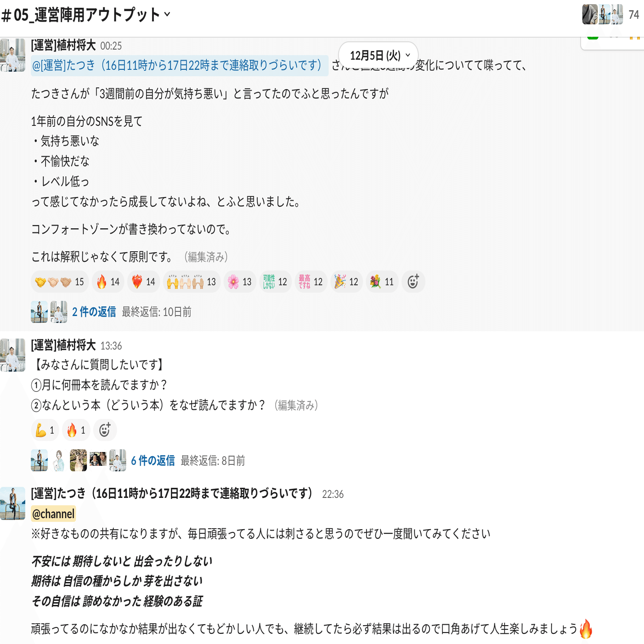Click the green 可能性しかない custom emoji reaction
Screen dimensions: 644x644
click(x=276, y=282)
